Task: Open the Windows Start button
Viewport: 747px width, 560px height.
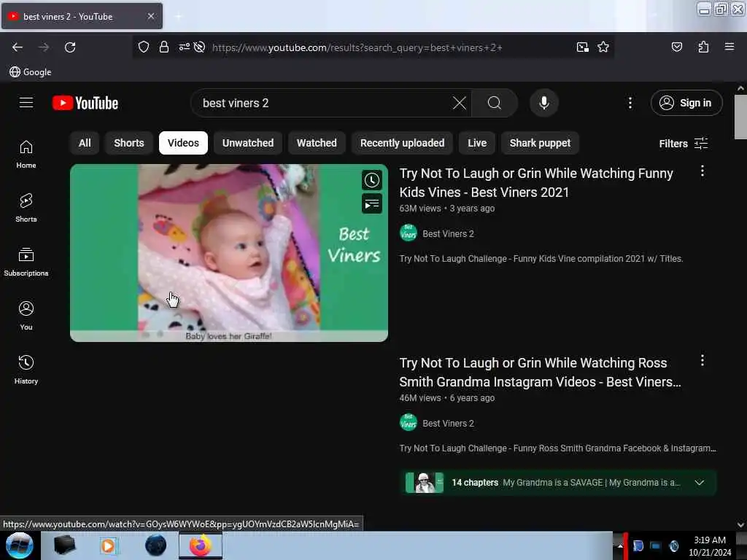Action: click(19, 545)
